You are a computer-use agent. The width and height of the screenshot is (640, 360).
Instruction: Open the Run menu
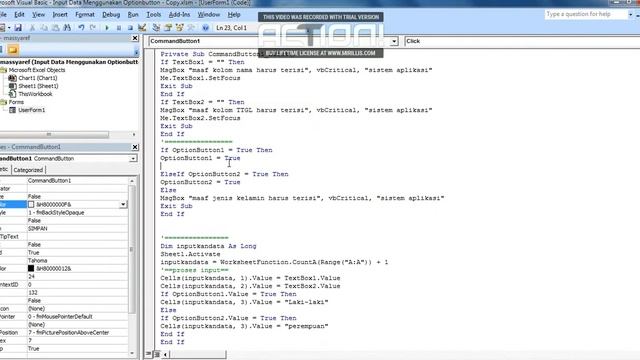pos(133,15)
